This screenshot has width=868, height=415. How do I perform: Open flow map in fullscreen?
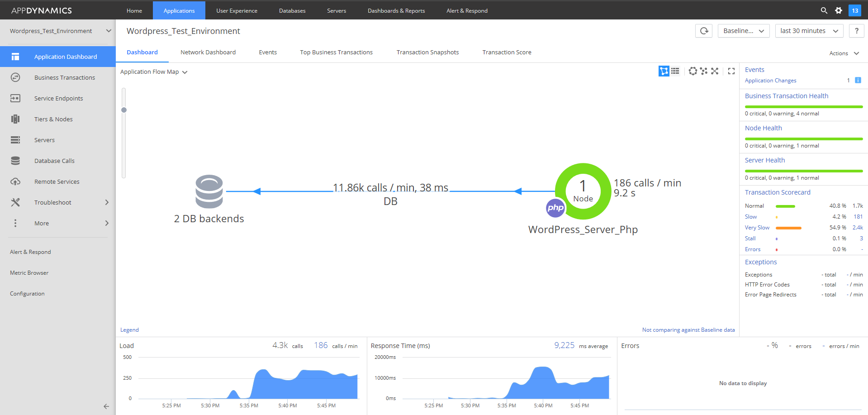(x=731, y=71)
